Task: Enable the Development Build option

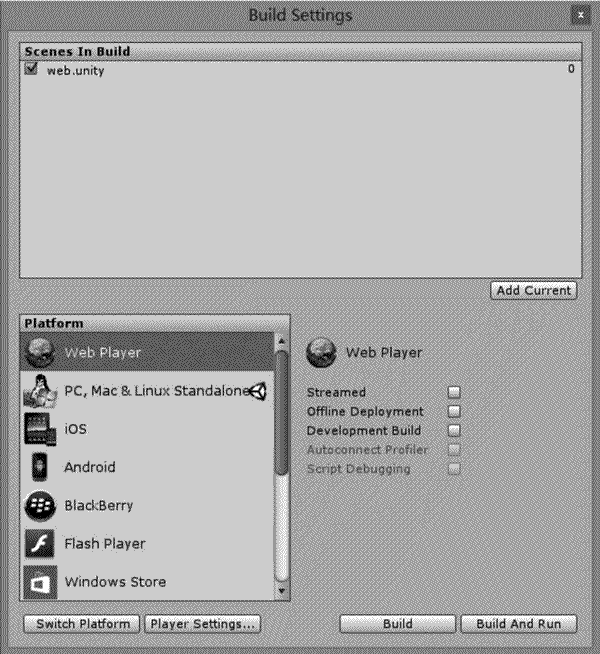Action: 454,430
